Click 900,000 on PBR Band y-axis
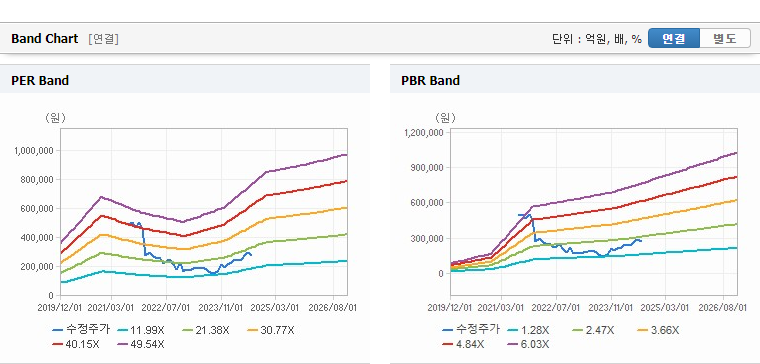 [426, 168]
